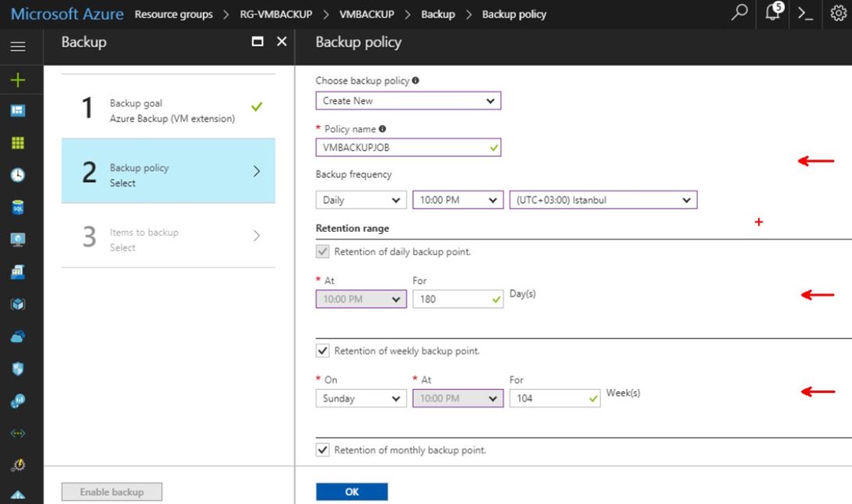
Task: Select step 1 Backup goal
Action: coord(168,107)
